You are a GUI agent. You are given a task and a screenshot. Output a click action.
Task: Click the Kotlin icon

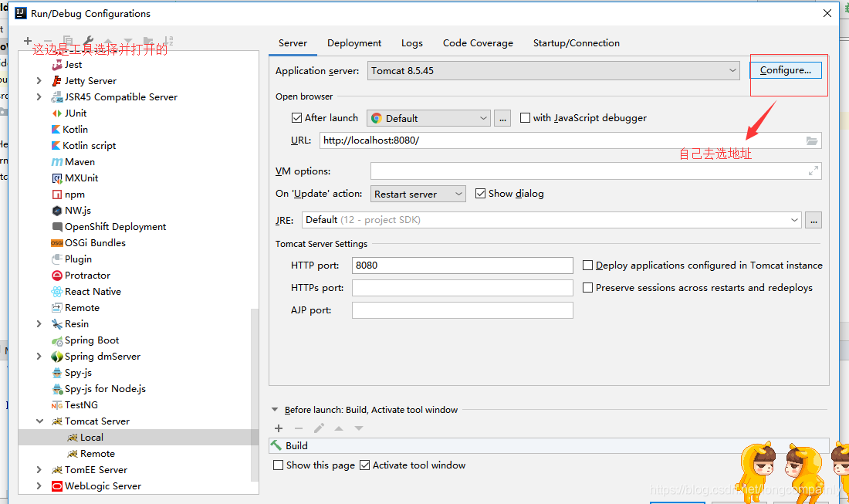pyautogui.click(x=56, y=130)
